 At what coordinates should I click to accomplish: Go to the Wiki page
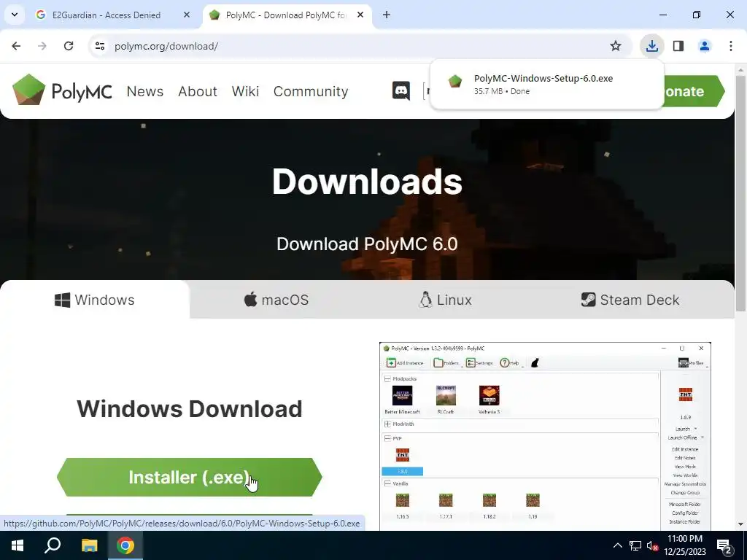245,91
